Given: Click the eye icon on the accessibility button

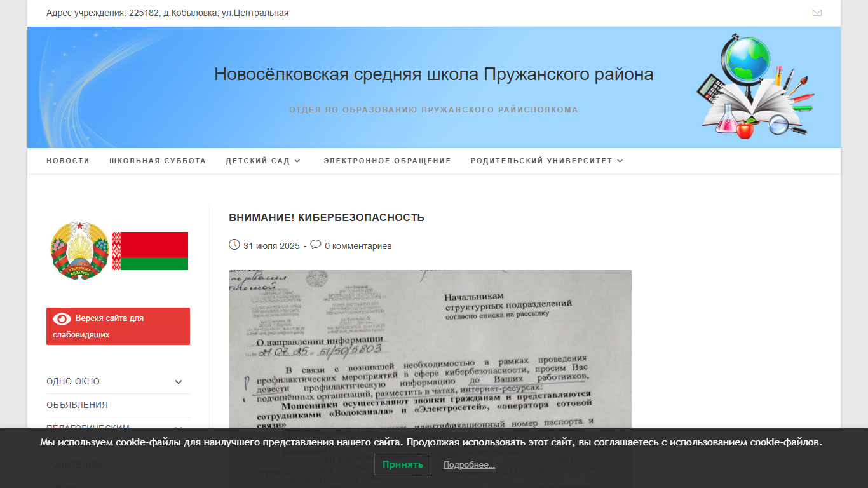Looking at the screenshot, I should tap(62, 318).
